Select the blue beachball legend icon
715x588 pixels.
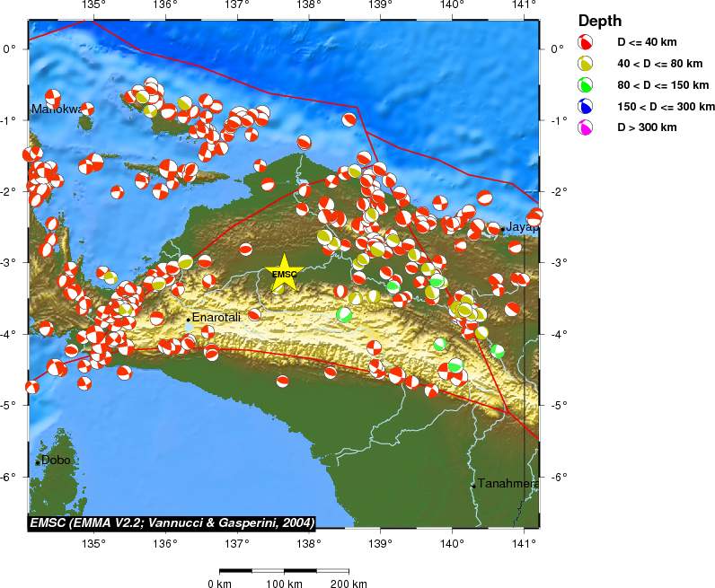pyautogui.click(x=586, y=107)
